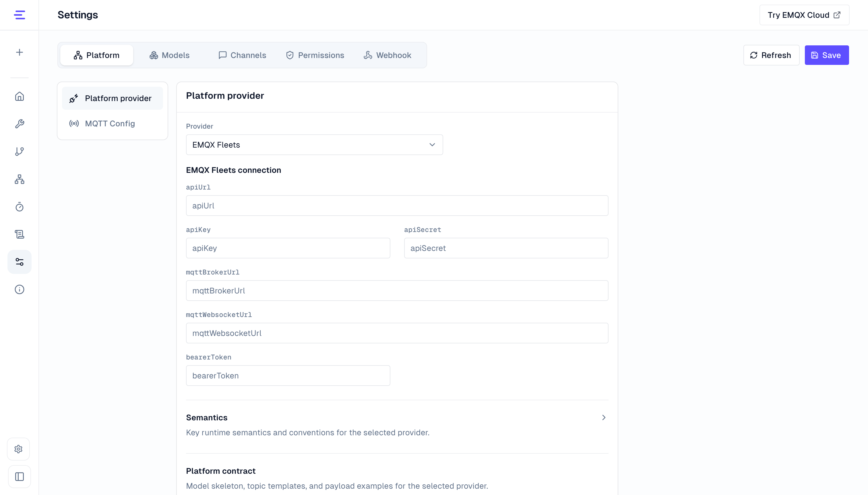
Task: Open the wrench tools icon in sidebar
Action: pyautogui.click(x=19, y=124)
